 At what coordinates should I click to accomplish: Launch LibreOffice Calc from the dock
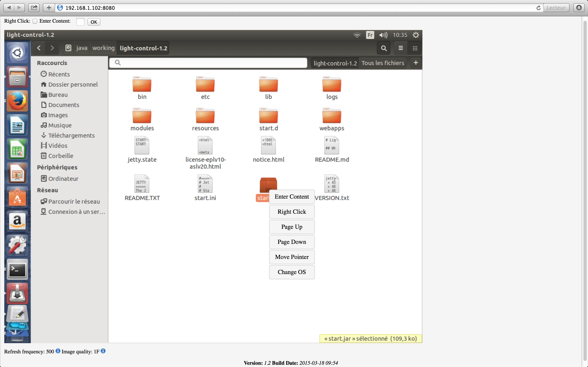pyautogui.click(x=17, y=149)
